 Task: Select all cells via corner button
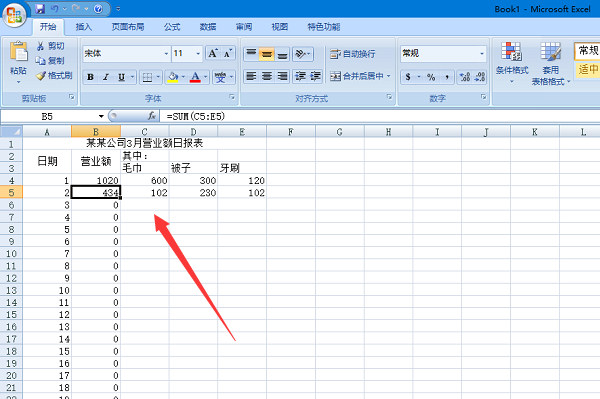(11, 132)
